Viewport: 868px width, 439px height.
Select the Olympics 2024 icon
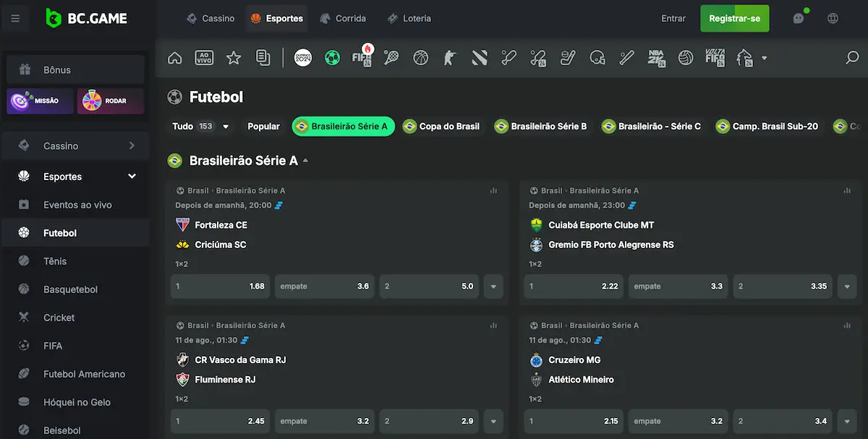click(302, 57)
